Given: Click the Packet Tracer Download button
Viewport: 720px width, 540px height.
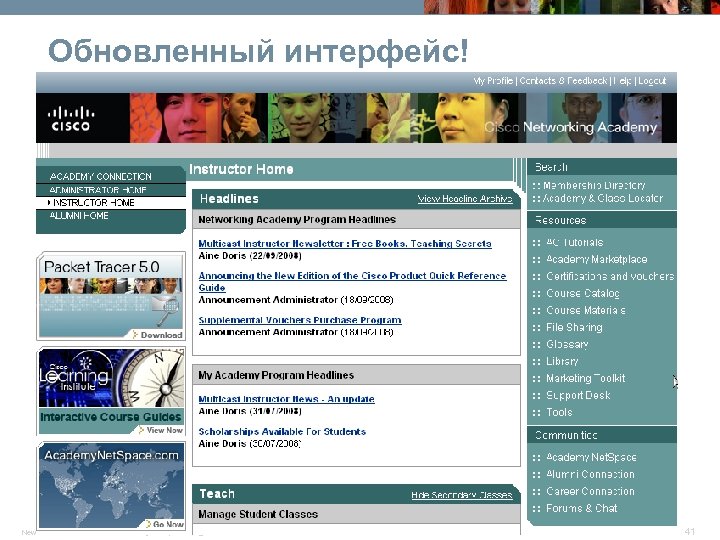Looking at the screenshot, I should click(x=158, y=335).
